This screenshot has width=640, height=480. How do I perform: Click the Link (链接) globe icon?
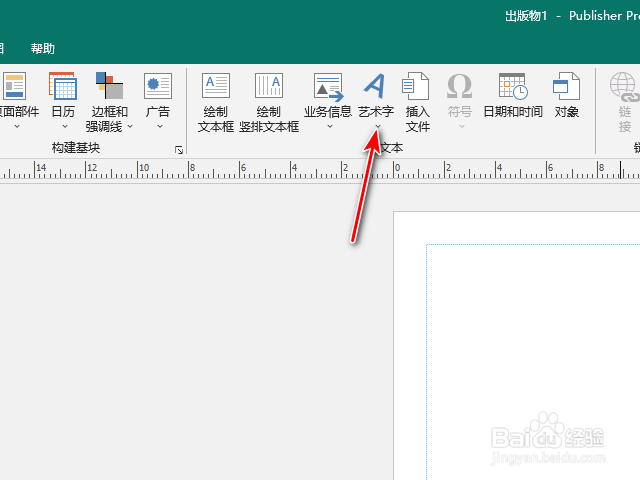coord(624,87)
